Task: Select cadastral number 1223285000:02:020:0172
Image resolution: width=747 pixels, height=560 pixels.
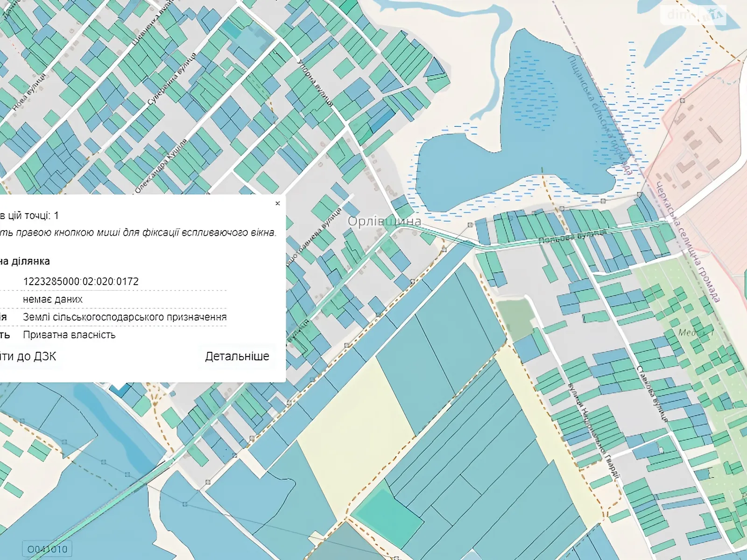Action: coord(81,281)
